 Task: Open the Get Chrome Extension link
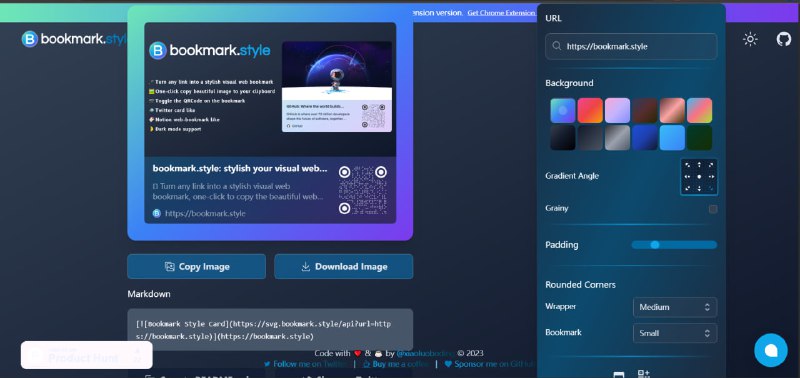coord(501,13)
